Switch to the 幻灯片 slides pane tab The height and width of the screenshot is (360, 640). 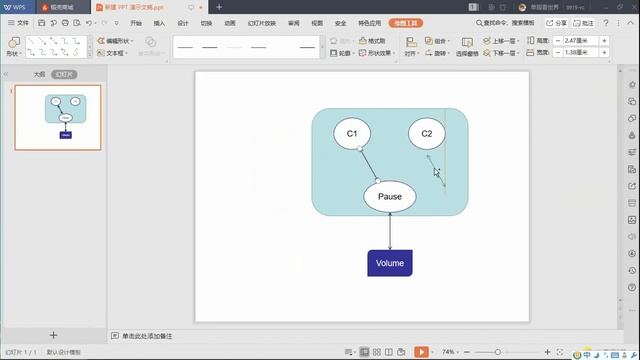[64, 74]
